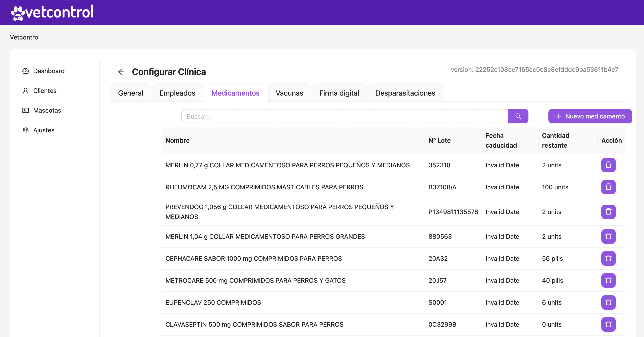
Task: Delete the RHEUMOCAM 2,5 MG row
Action: [608, 187]
